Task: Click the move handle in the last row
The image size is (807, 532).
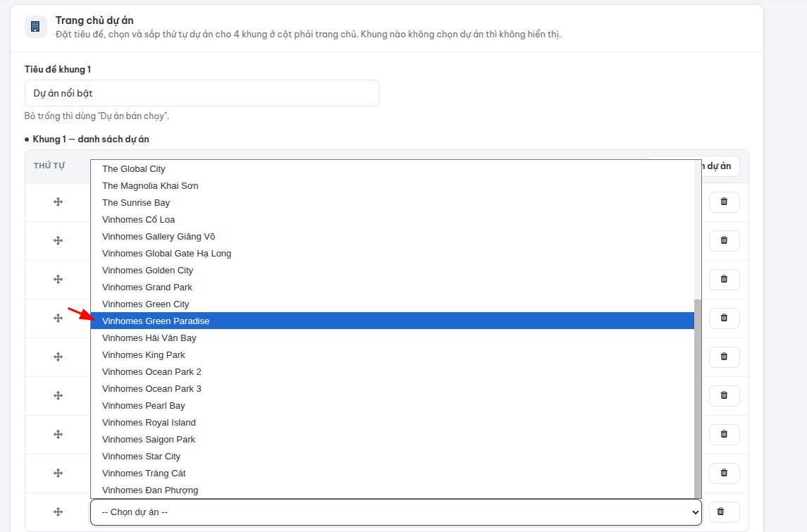Action: click(x=58, y=512)
